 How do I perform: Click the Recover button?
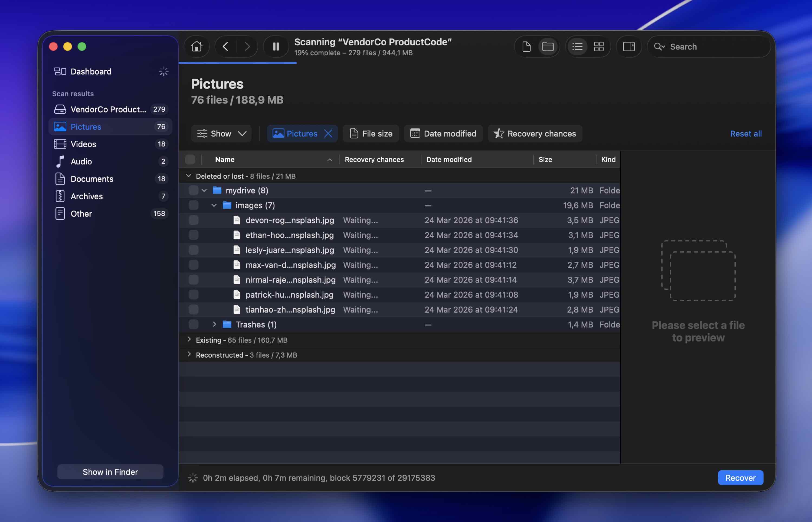coord(740,478)
